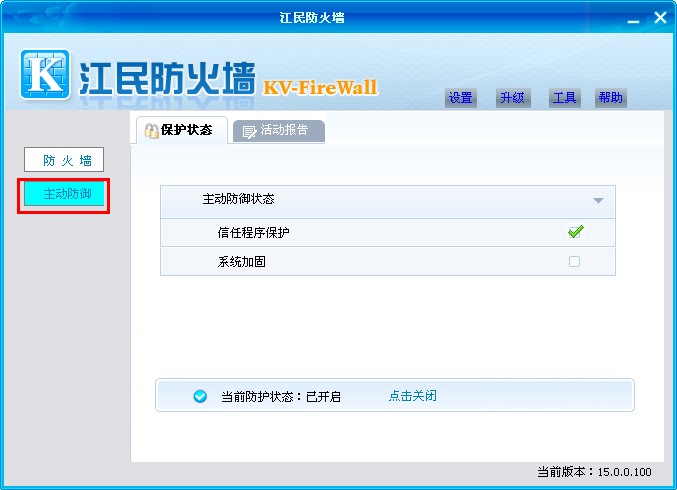
Task: Collapse the 主动防御状态 section arrow
Action: tap(598, 200)
